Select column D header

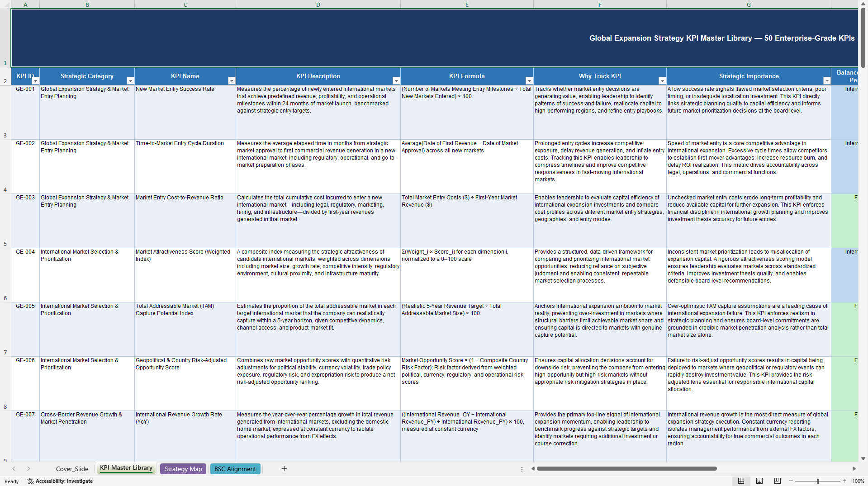point(318,5)
